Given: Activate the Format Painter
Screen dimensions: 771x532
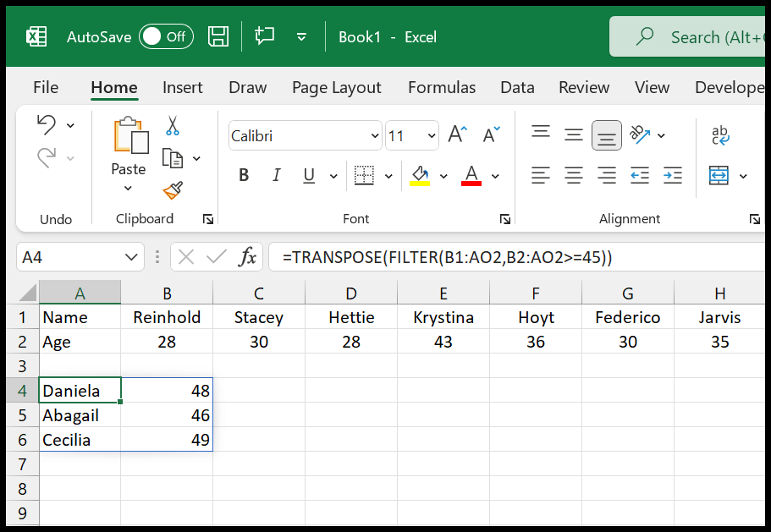Looking at the screenshot, I should (170, 189).
